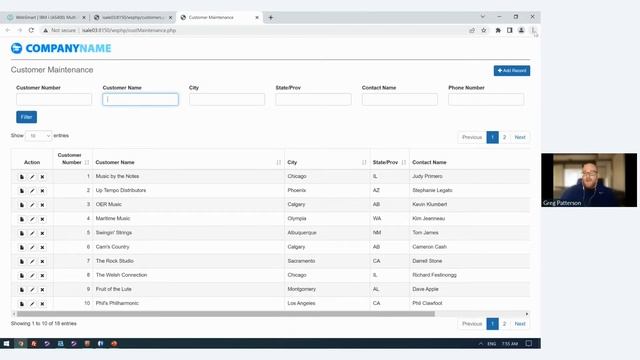Viewport: 640px width, 360px height.
Task: Switch to the WebSmart browser tab
Action: click(x=46, y=18)
